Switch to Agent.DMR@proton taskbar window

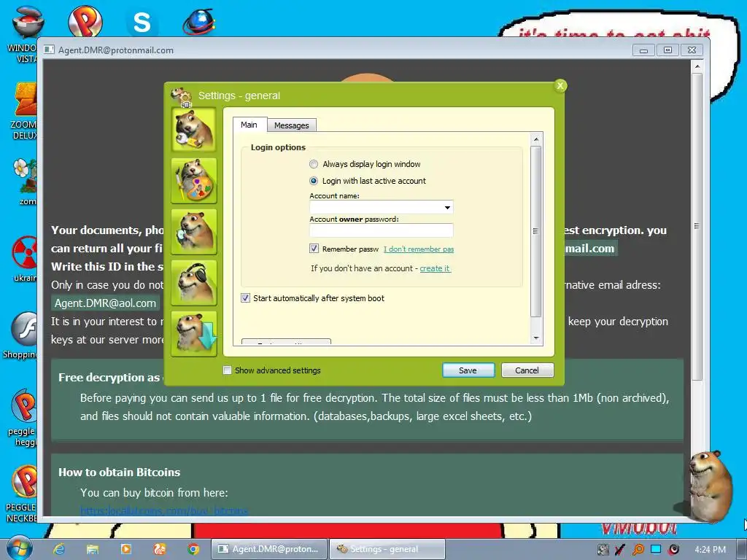tap(269, 549)
